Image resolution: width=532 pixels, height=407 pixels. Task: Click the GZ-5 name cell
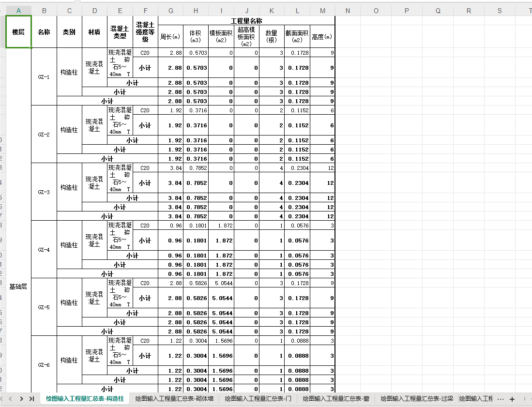(44, 307)
